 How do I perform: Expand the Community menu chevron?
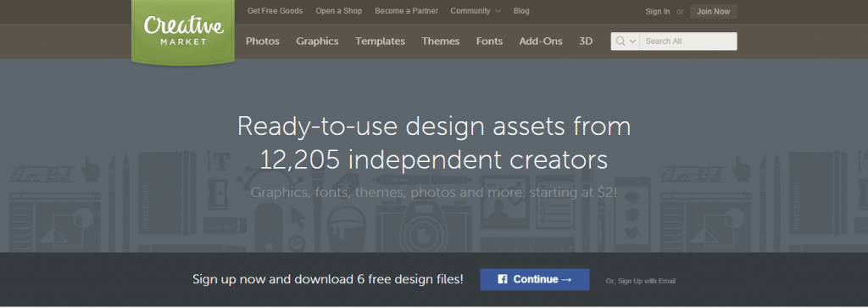[498, 11]
